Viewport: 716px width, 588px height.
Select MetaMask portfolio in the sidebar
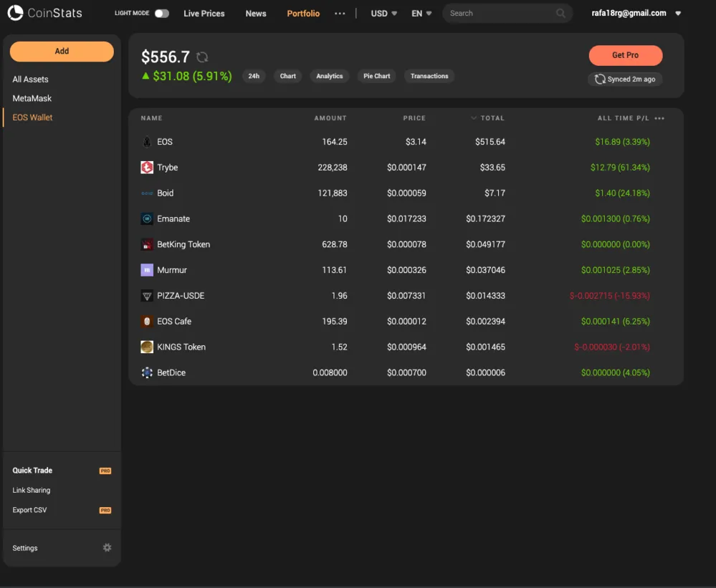click(x=32, y=99)
